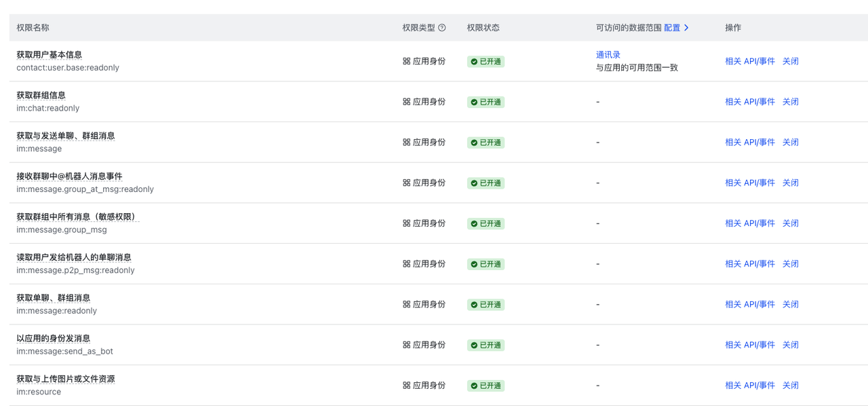The image size is (868, 414).
Task: Close the 获取用户基本信息 permission
Action: [790, 61]
